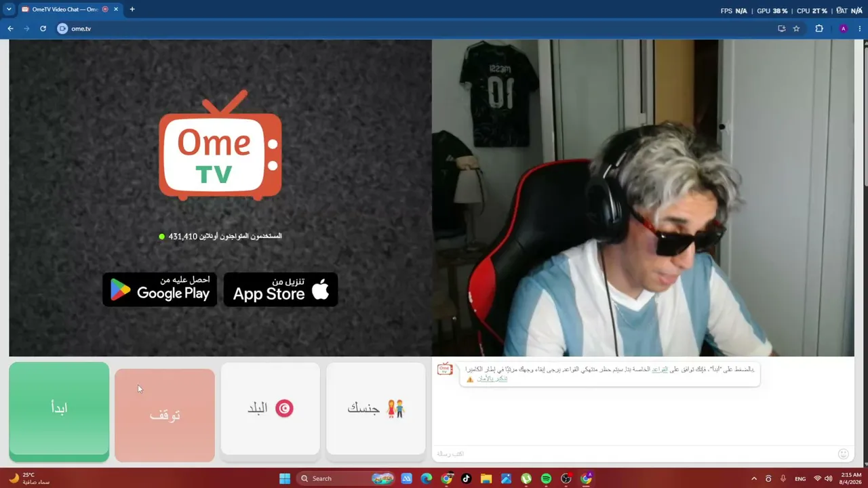868x488 pixels.
Task: Open the البلد country selector
Action: tap(270, 409)
